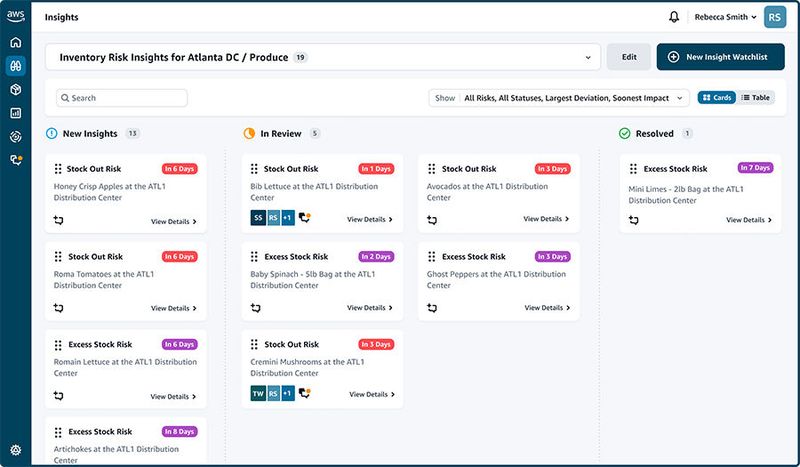Click the AWS logo in sidebar
Viewport: 800px width, 467px height.
pyautogui.click(x=15, y=17)
